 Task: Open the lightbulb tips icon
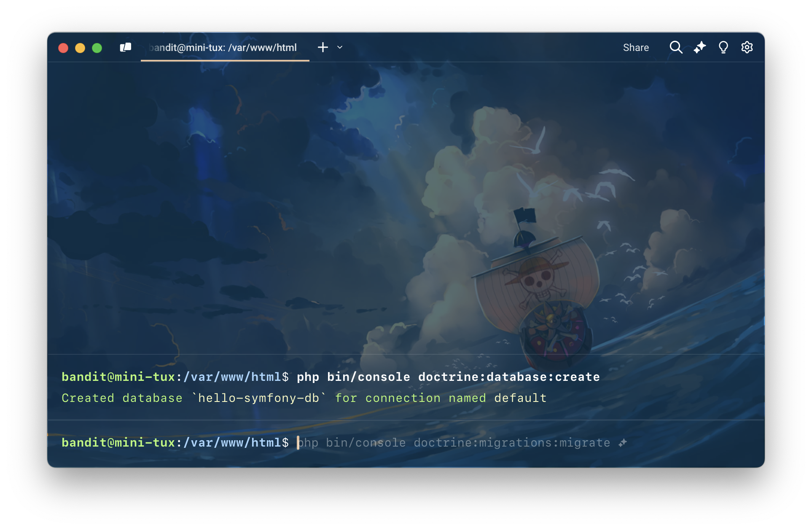tap(723, 47)
